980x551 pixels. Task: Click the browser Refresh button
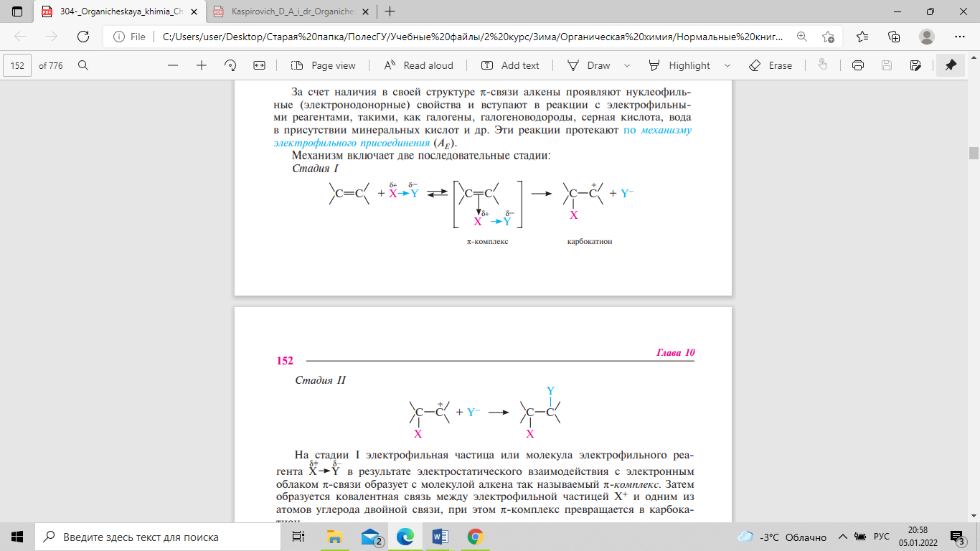click(x=83, y=37)
